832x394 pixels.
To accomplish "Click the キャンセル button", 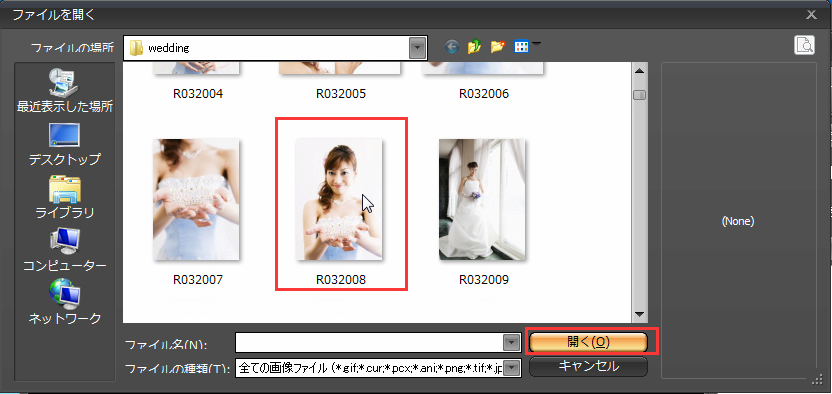I will tap(588, 366).
